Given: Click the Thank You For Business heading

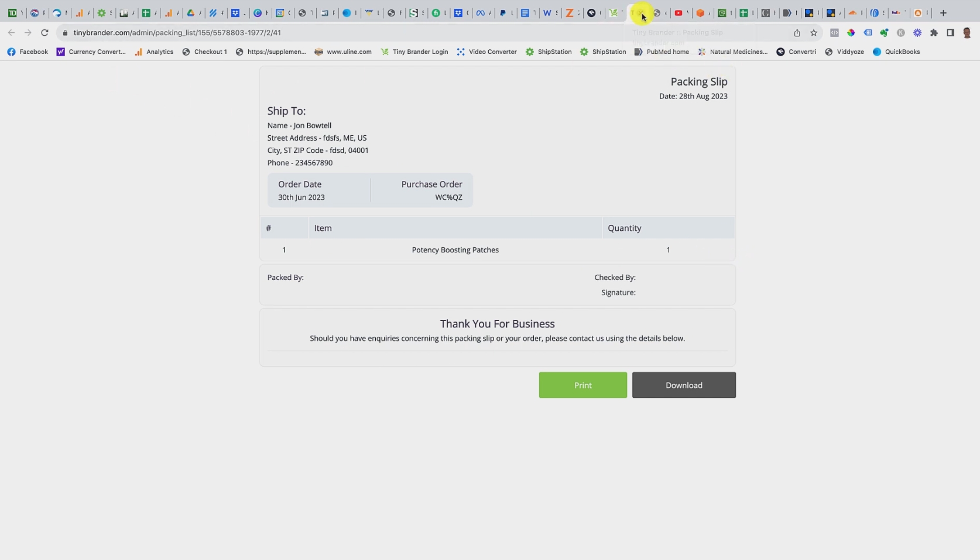Looking at the screenshot, I should point(497,324).
